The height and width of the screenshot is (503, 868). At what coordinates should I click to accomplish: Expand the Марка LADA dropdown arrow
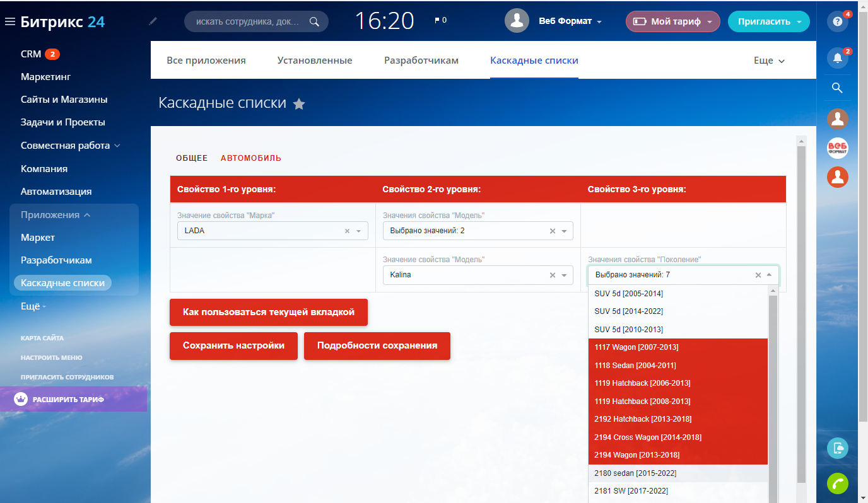[358, 231]
